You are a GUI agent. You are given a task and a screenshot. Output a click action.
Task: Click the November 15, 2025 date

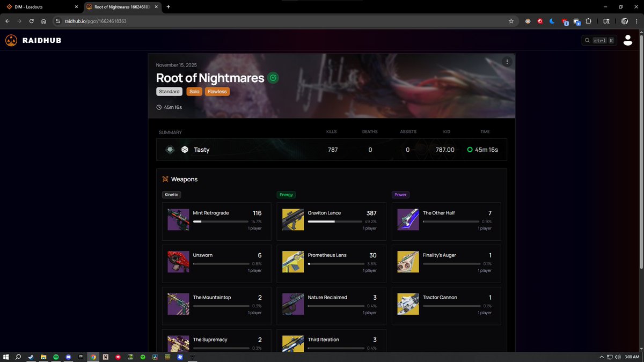click(177, 65)
